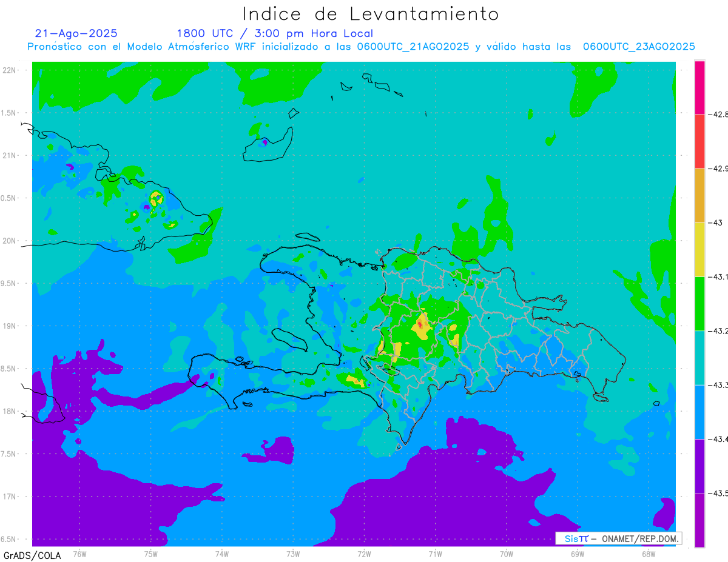Click the "22N" latitude label
The width and height of the screenshot is (728, 562).
click(x=10, y=70)
